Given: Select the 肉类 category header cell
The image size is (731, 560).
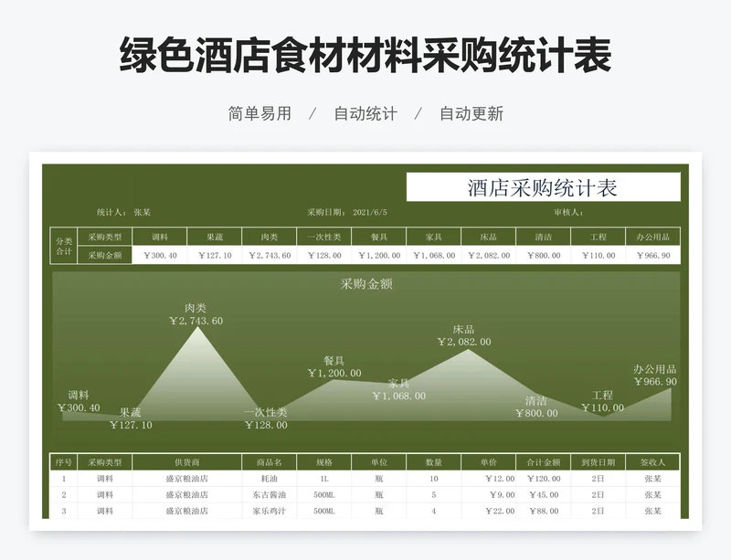Looking at the screenshot, I should [270, 237].
